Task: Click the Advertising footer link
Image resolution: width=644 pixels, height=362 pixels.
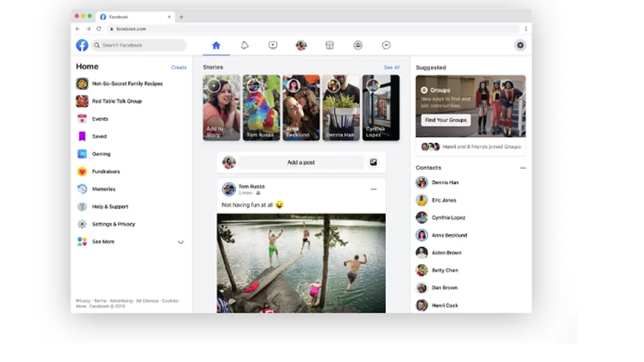Action: click(121, 301)
